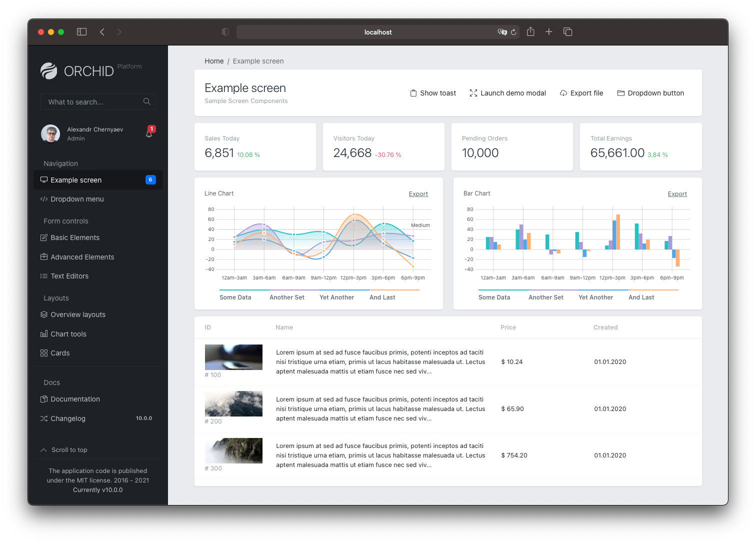Toggle Some Data in Line Chart legend
Screen dimensions: 756x542
click(x=244, y=296)
